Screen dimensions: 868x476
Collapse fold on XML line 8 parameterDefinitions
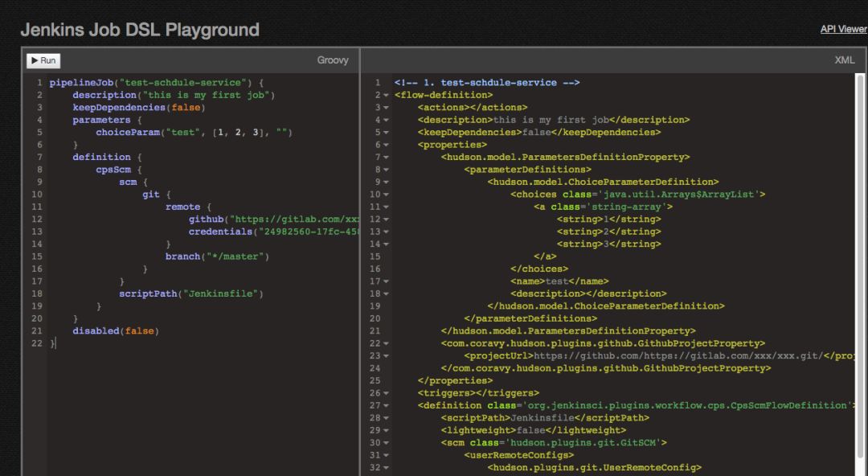[x=386, y=170]
